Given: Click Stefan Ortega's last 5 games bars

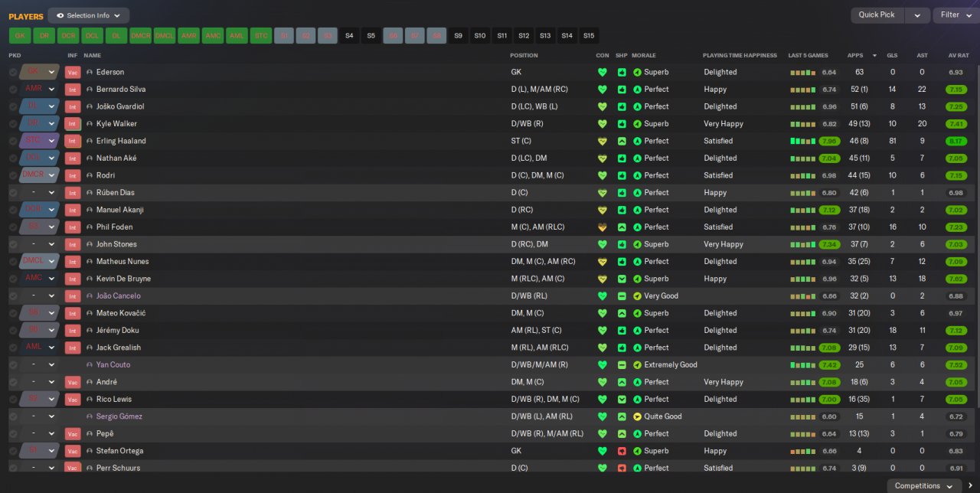Looking at the screenshot, I should (802, 451).
